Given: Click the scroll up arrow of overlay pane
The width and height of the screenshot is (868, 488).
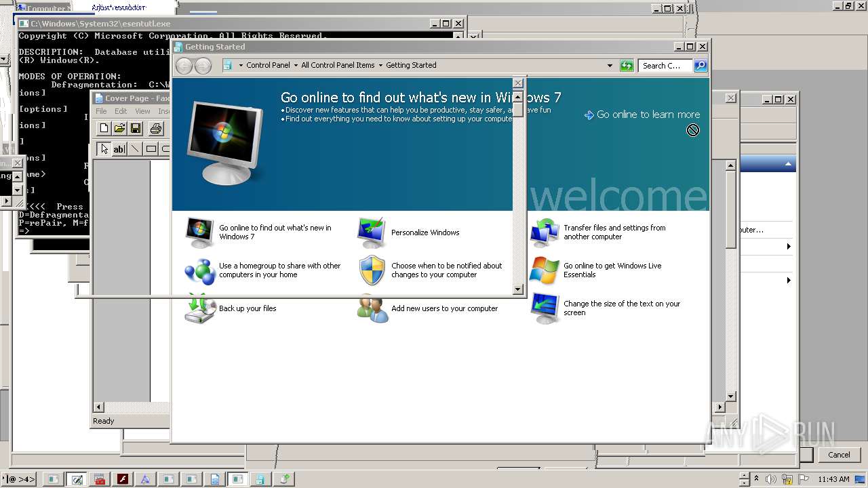Looking at the screenshot, I should tap(518, 97).
